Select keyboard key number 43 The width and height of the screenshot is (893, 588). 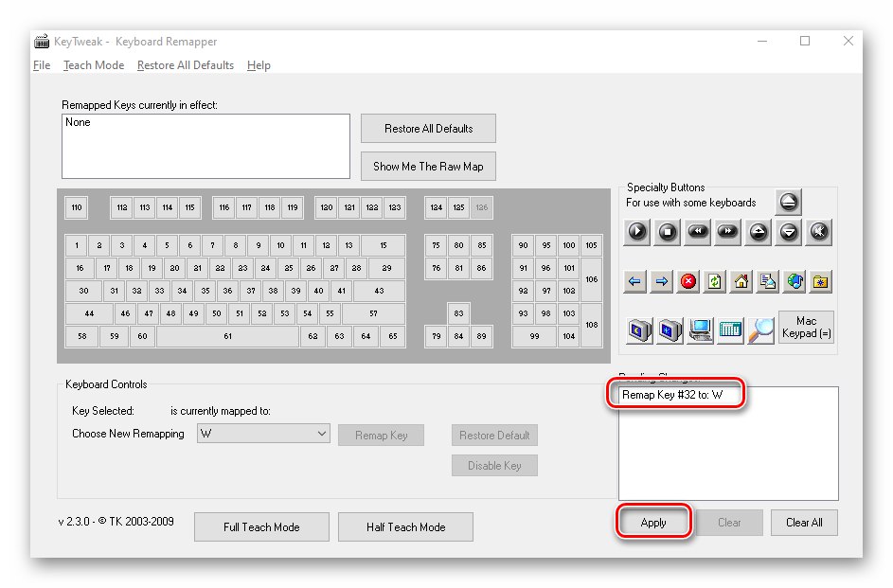(380, 291)
